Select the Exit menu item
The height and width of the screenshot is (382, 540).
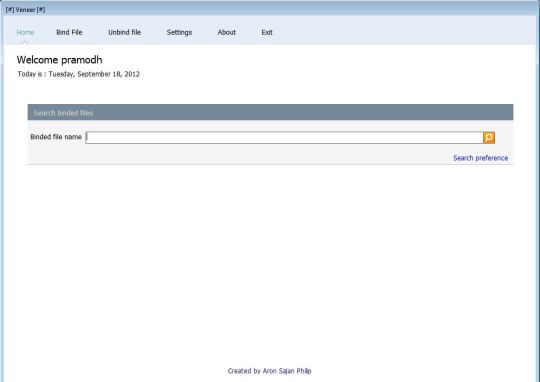267,32
